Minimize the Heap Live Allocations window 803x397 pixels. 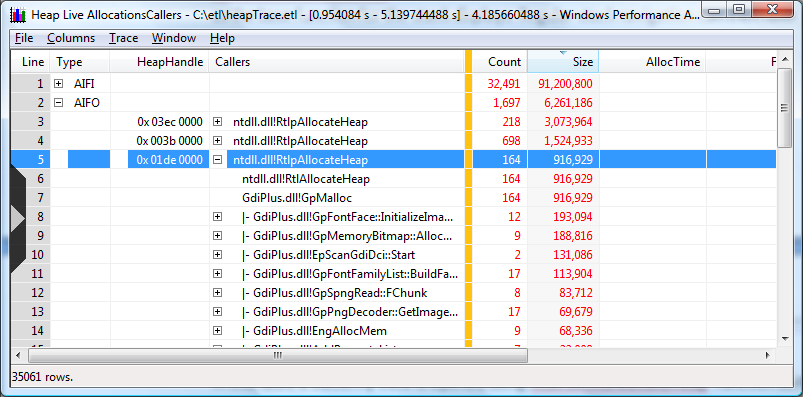715,9
